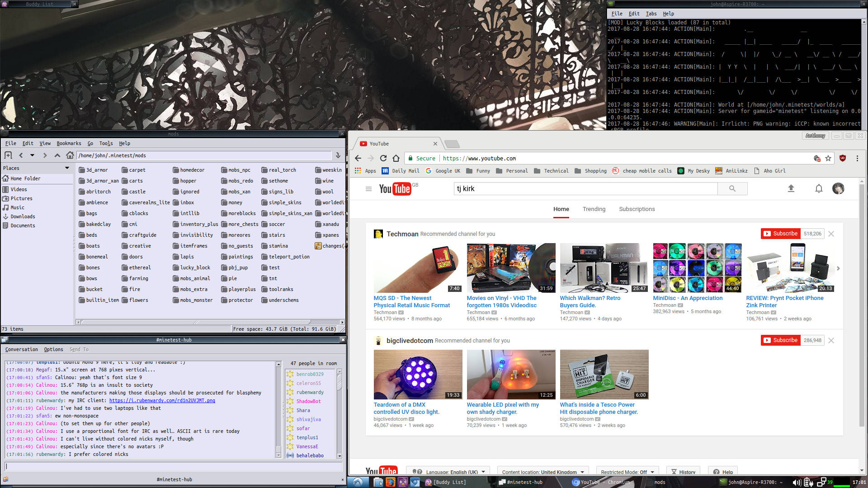
Task: Subscribe to the Techman channel
Action: coord(781,234)
